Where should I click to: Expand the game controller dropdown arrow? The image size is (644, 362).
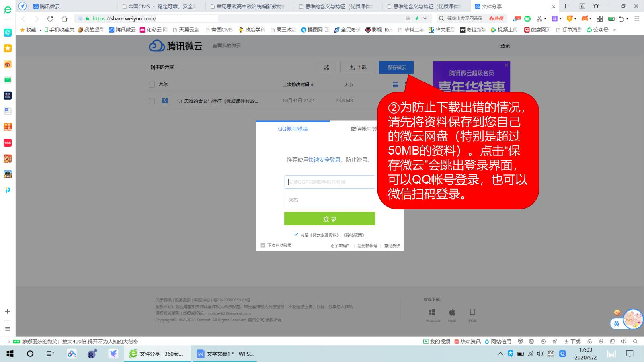591,19
